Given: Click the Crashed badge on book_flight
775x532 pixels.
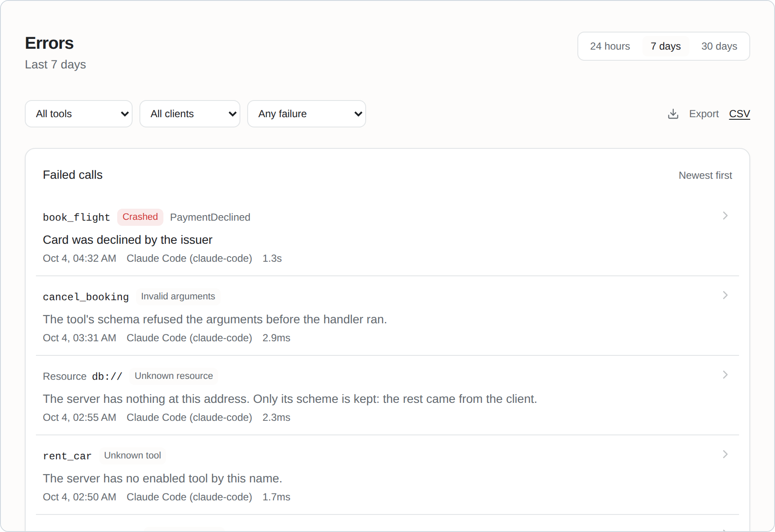Looking at the screenshot, I should click(x=140, y=217).
